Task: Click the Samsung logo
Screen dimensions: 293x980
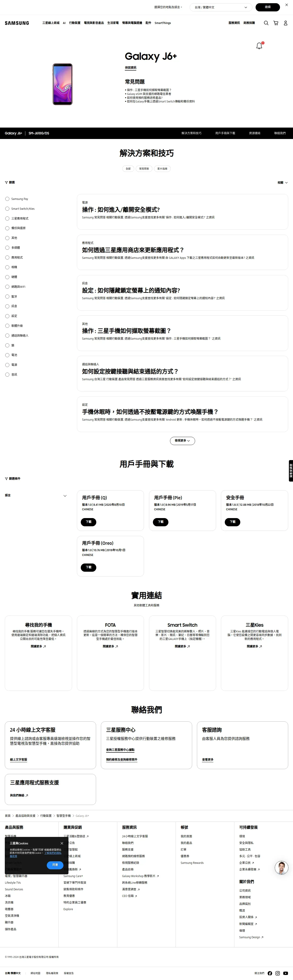Action: coord(17,23)
